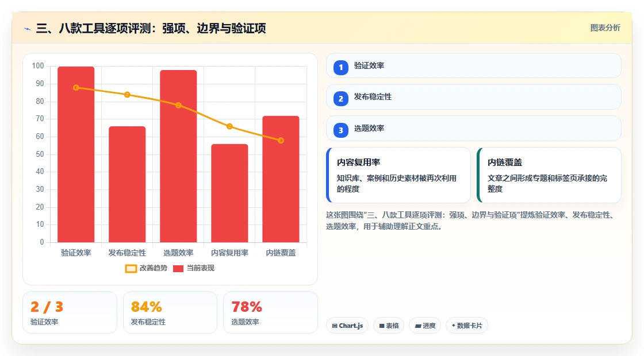644x356 pixels.
Task: Click the icon in the 进度 tag
Action: [418, 326]
